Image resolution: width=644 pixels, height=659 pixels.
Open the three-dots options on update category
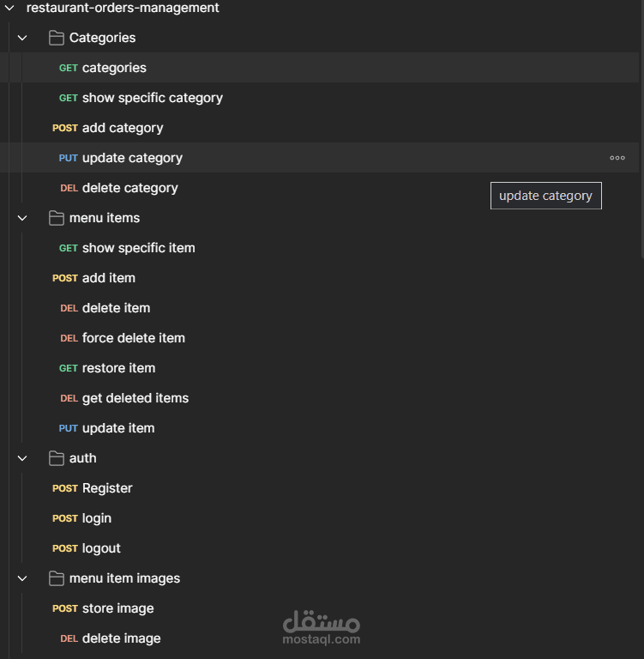[617, 158]
